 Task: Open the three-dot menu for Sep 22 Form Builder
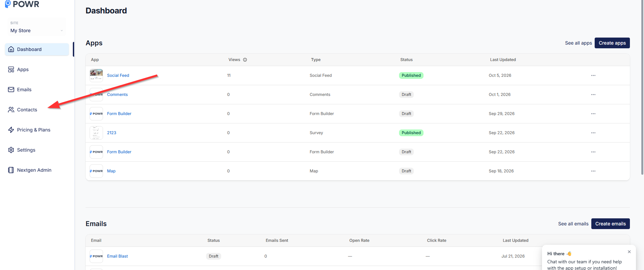point(593,152)
